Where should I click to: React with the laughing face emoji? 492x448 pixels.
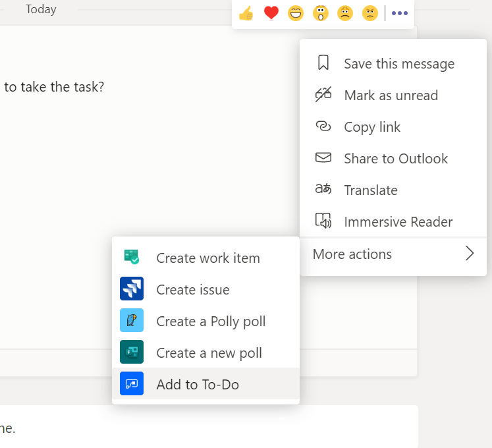pos(296,13)
